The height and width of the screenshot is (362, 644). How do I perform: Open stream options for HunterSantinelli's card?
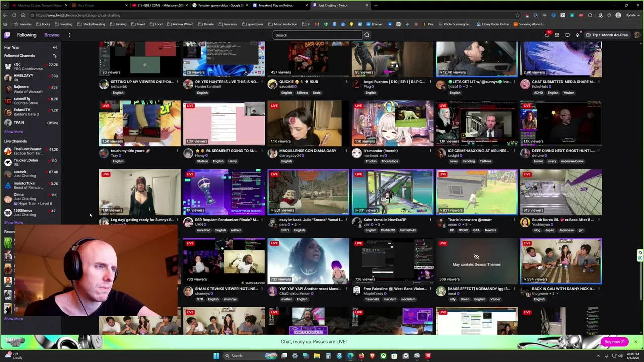point(262,82)
